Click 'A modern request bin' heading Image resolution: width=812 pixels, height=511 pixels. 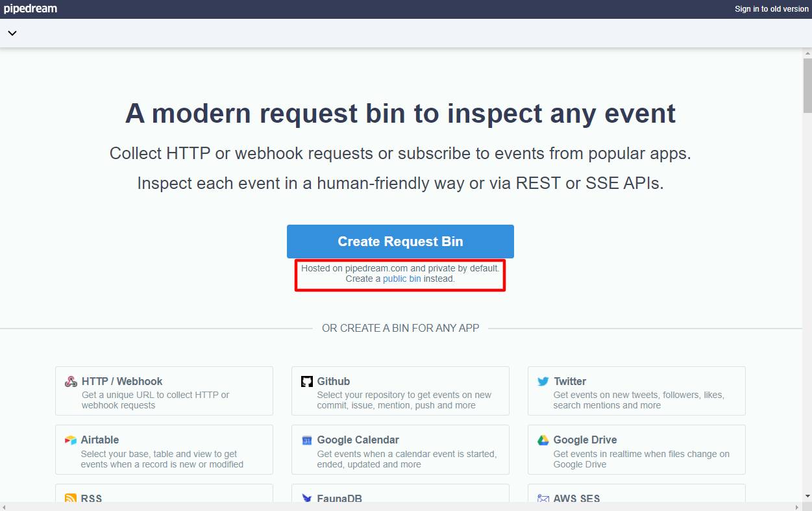(x=400, y=114)
